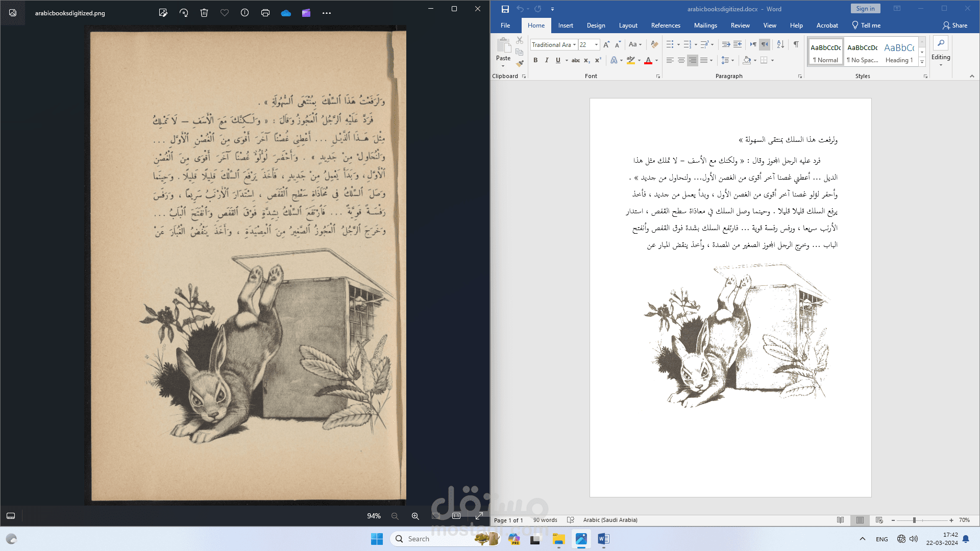Open See more ellipsis menu in Photos
The height and width of the screenshot is (551, 980).
tap(327, 13)
